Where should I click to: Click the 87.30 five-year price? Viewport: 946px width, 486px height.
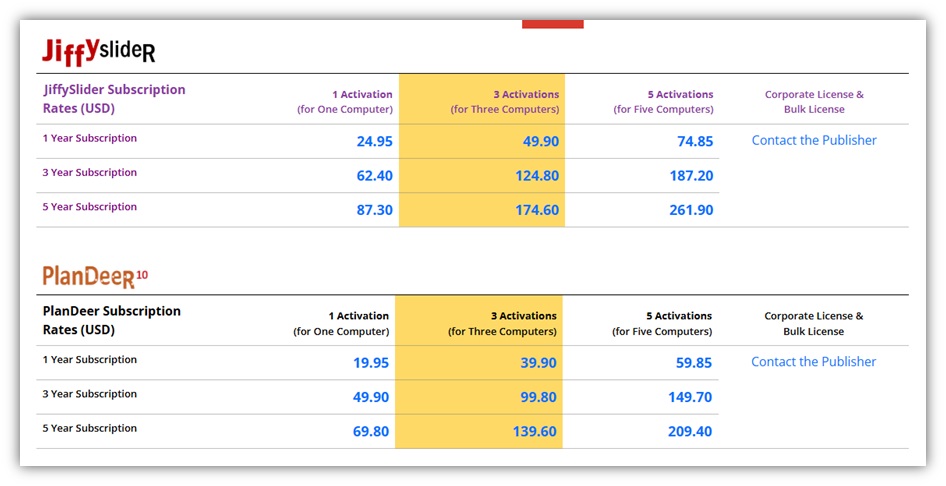click(x=374, y=210)
